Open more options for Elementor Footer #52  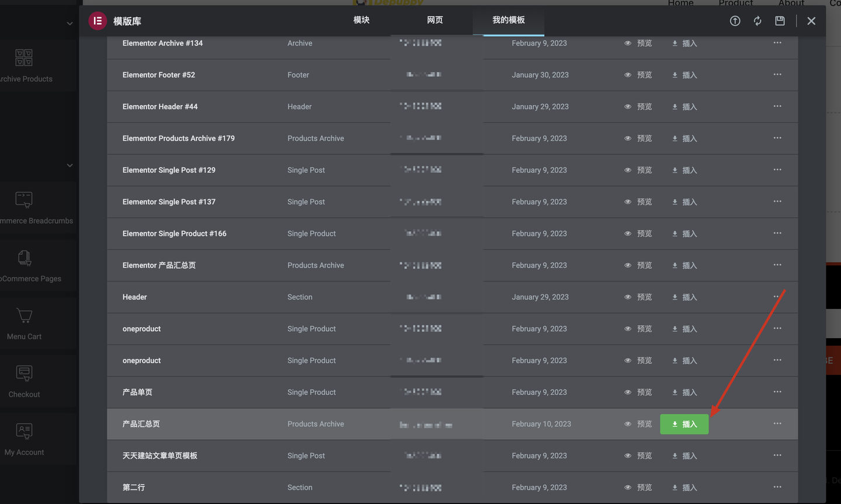tap(777, 74)
